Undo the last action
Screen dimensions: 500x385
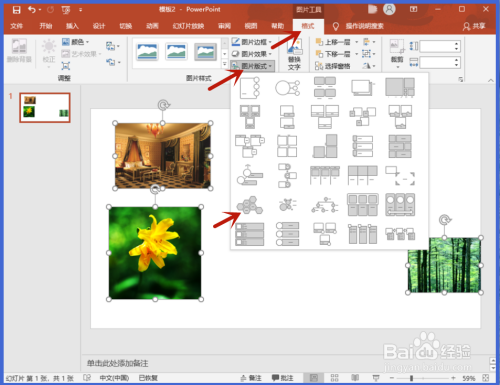tap(32, 10)
